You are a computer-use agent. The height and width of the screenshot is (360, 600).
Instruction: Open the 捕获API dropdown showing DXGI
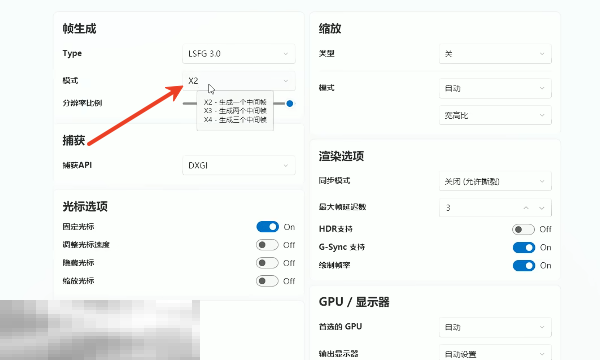pyautogui.click(x=239, y=165)
